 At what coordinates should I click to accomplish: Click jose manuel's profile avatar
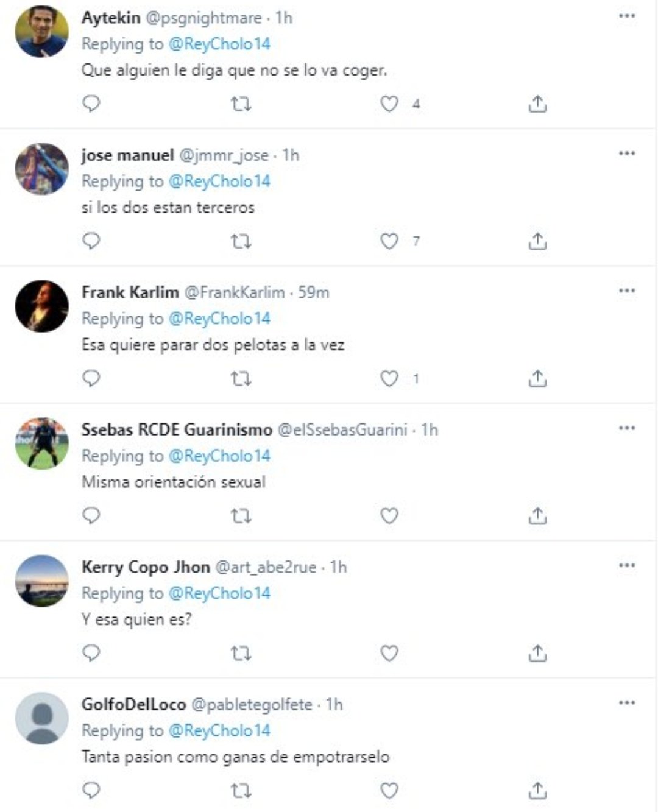tap(42, 169)
